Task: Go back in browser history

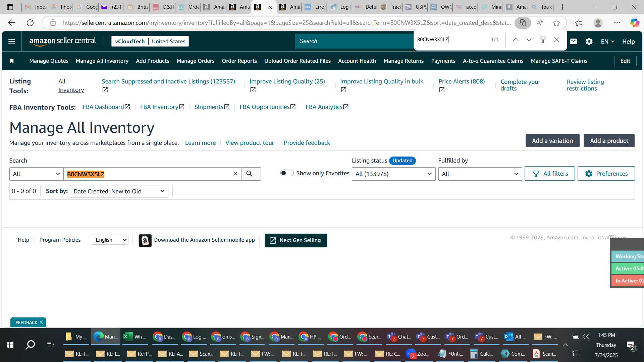Action: point(12,23)
